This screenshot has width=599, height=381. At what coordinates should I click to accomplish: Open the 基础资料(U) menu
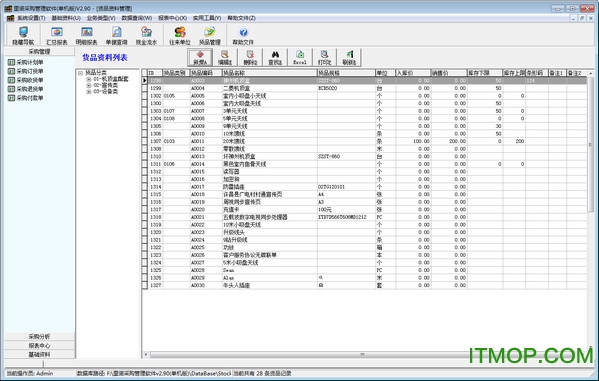pyautogui.click(x=66, y=18)
